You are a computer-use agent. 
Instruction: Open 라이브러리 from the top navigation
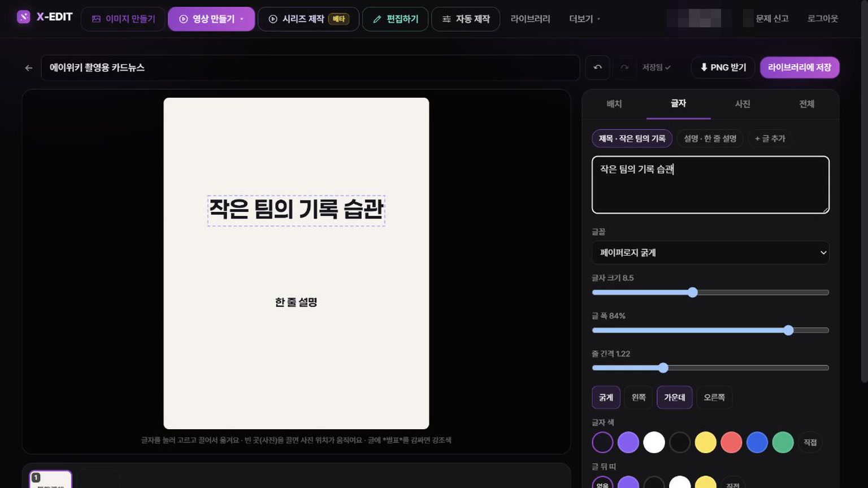530,19
